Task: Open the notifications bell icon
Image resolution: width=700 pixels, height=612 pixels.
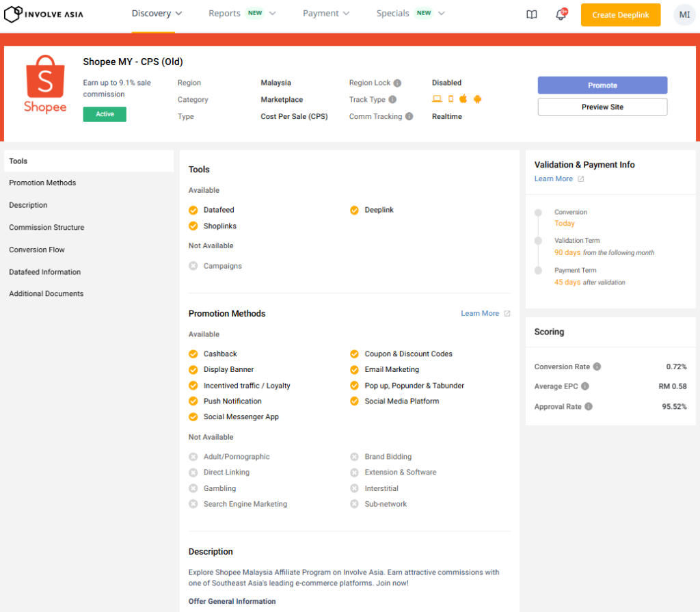Action: (x=561, y=15)
